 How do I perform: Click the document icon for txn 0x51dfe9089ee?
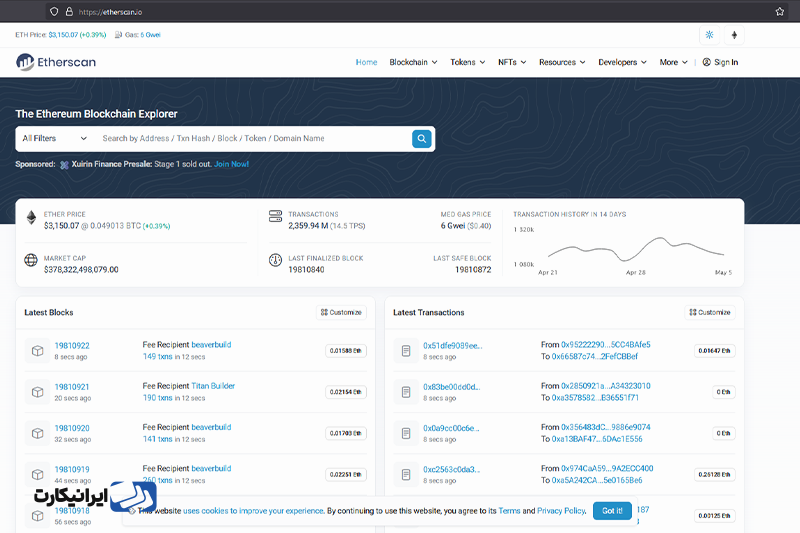[x=406, y=351]
